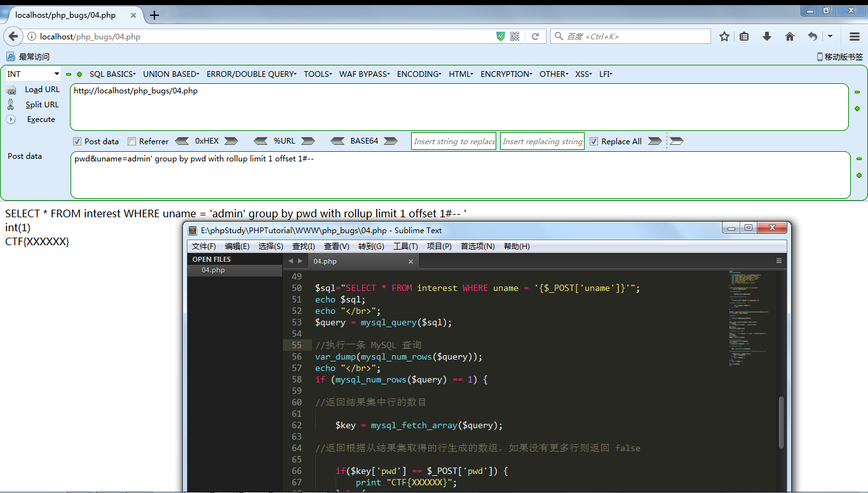Click the curved undo arrow toolbar icon
The width and height of the screenshot is (868, 493).
click(x=813, y=37)
